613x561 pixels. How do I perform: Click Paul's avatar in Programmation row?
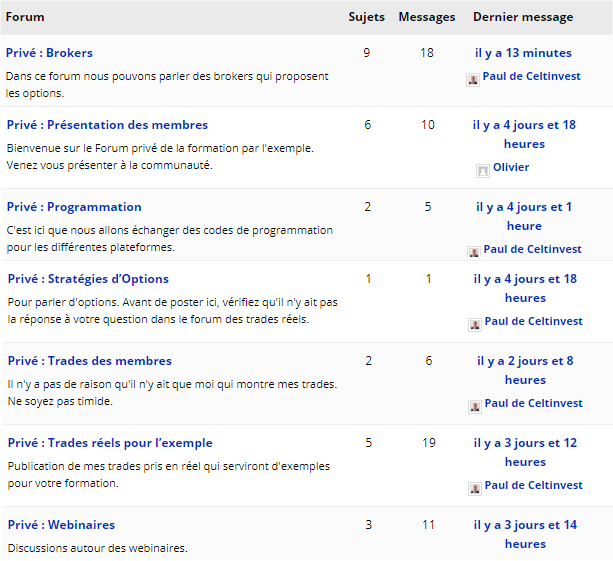coord(474,251)
